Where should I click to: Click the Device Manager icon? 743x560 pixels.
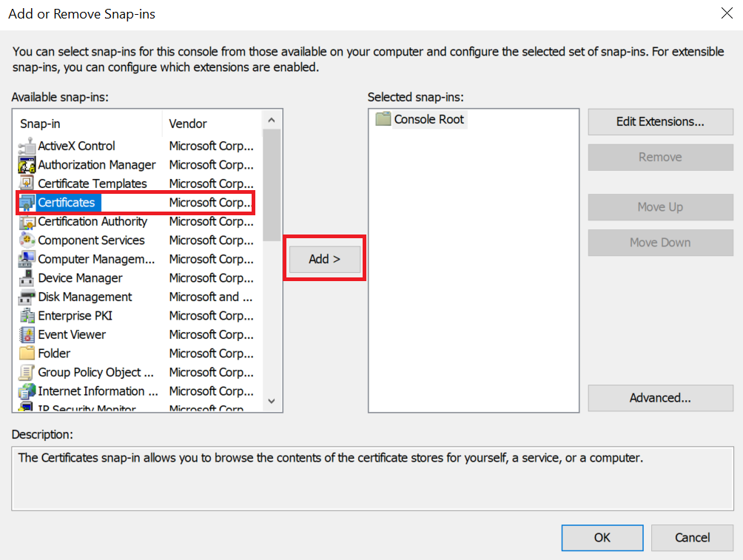[x=27, y=278]
